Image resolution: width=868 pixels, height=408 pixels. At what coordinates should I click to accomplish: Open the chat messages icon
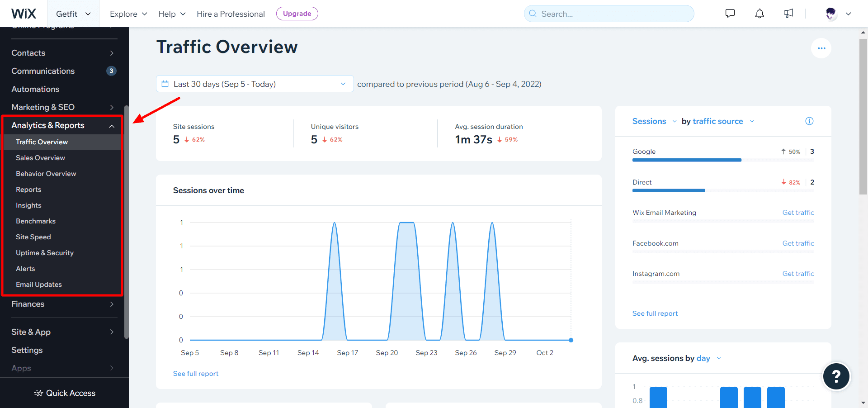pyautogui.click(x=730, y=14)
